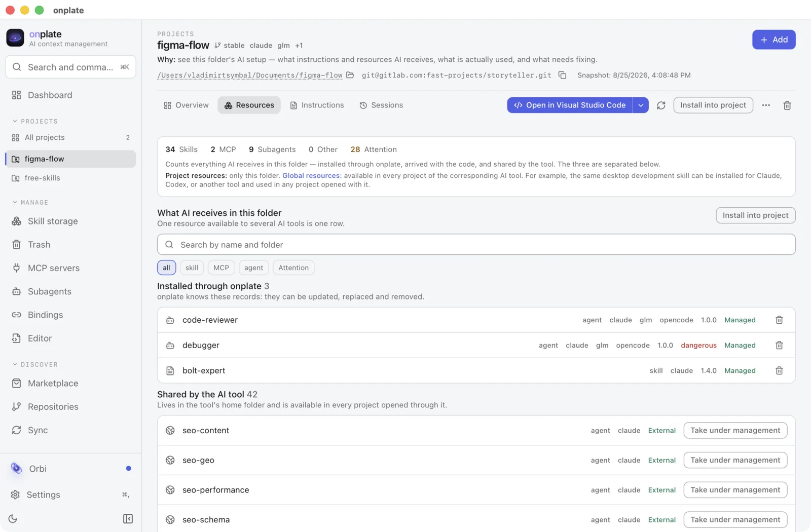The image size is (811, 532).
Task: Switch to the Overview tab
Action: point(186,105)
